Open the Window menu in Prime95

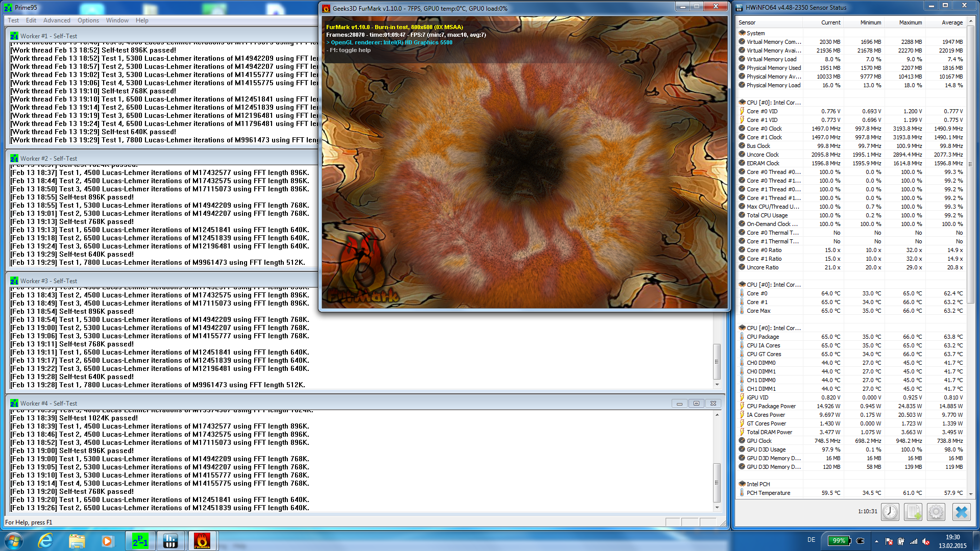coord(117,20)
